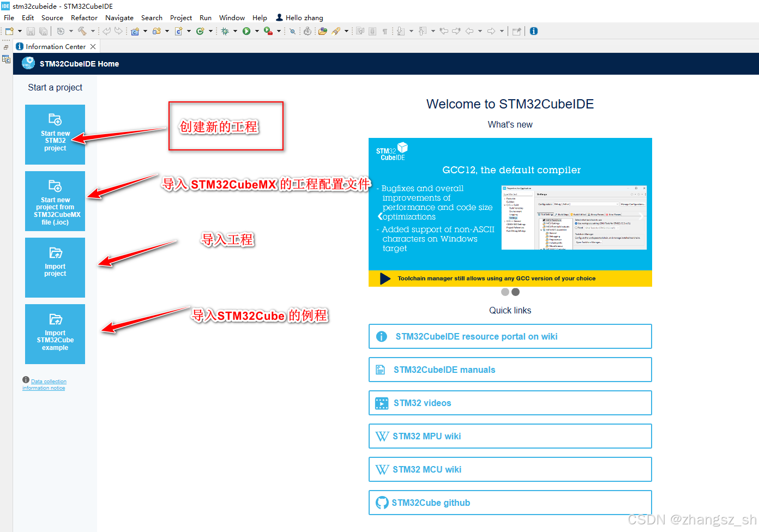
Task: Open STM32 MCU wiki link
Action: coord(510,469)
